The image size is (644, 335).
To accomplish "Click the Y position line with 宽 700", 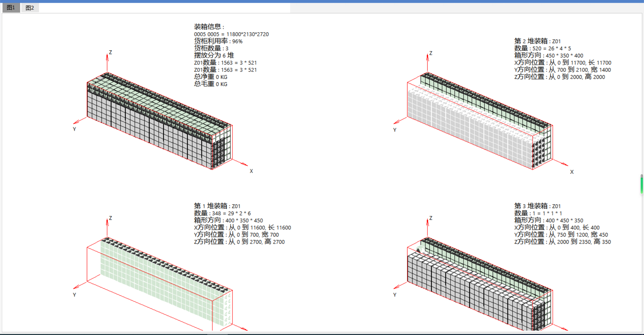I will pyautogui.click(x=236, y=235).
